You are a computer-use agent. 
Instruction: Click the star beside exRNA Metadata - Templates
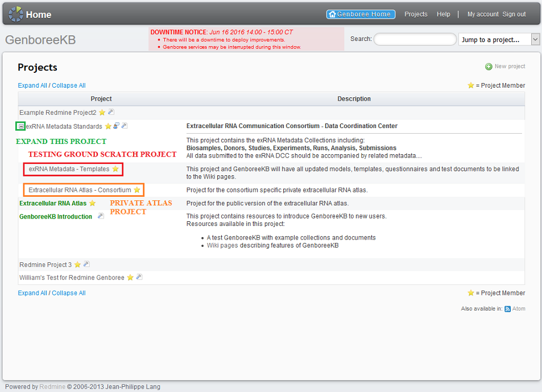[x=115, y=169]
